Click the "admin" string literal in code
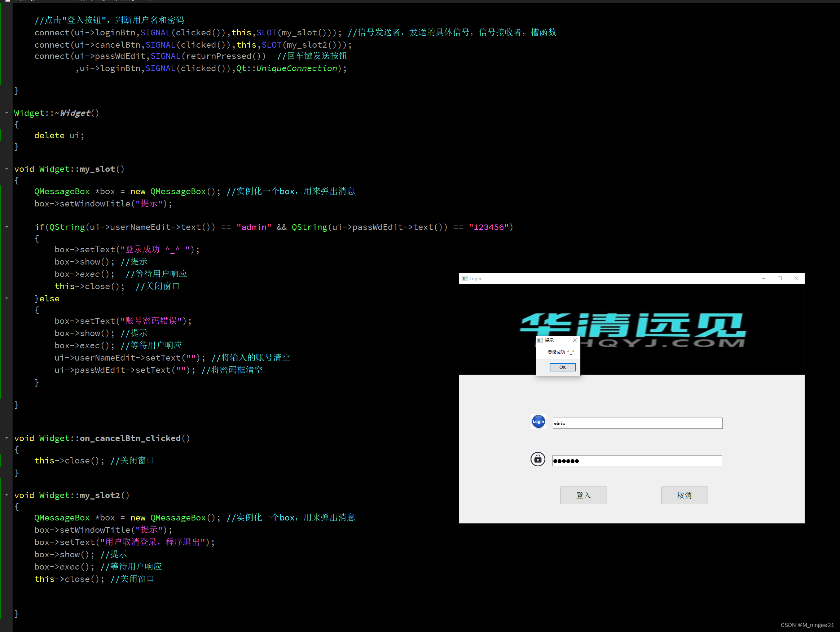The height and width of the screenshot is (632, 840). click(254, 227)
